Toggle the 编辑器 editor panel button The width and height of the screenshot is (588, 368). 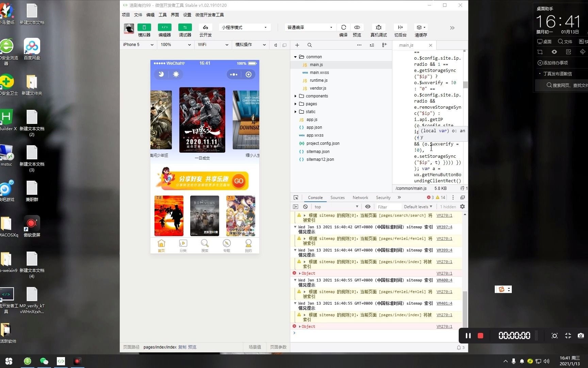[x=165, y=27]
